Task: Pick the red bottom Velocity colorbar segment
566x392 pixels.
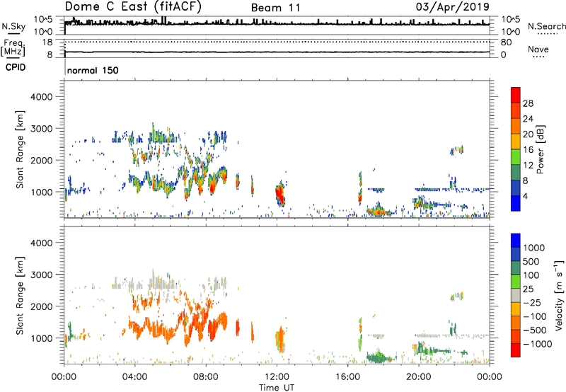Action: coord(516,350)
